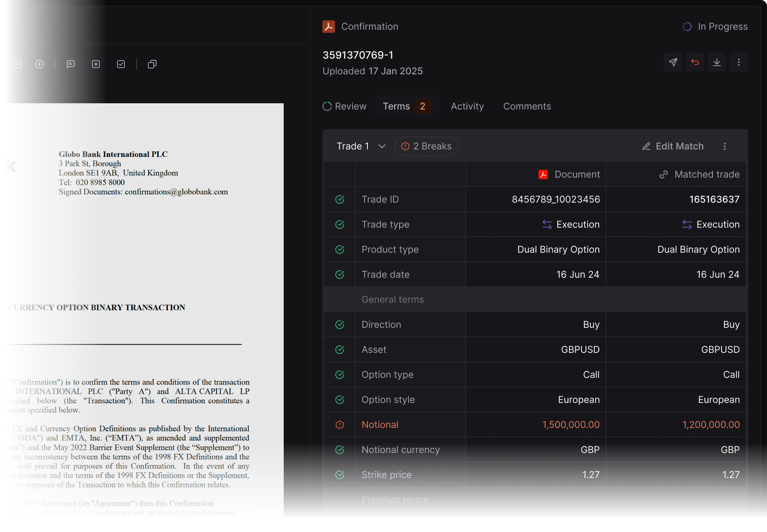The image size is (767, 532).
Task: Open the Activity tab
Action: coord(467,106)
